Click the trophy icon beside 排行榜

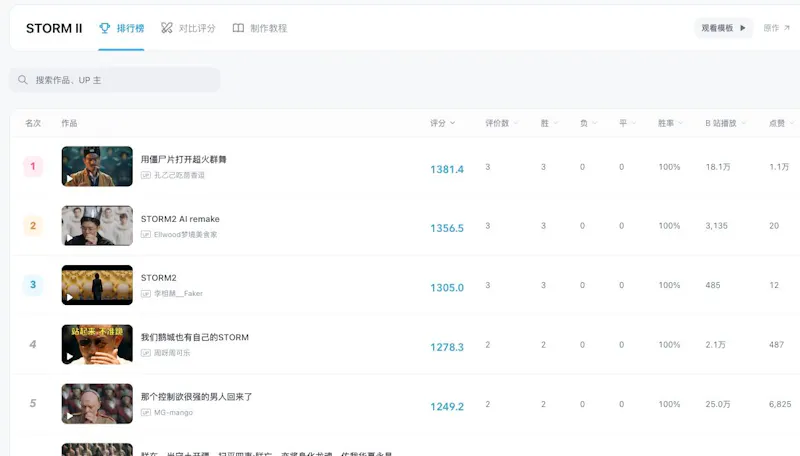click(105, 28)
